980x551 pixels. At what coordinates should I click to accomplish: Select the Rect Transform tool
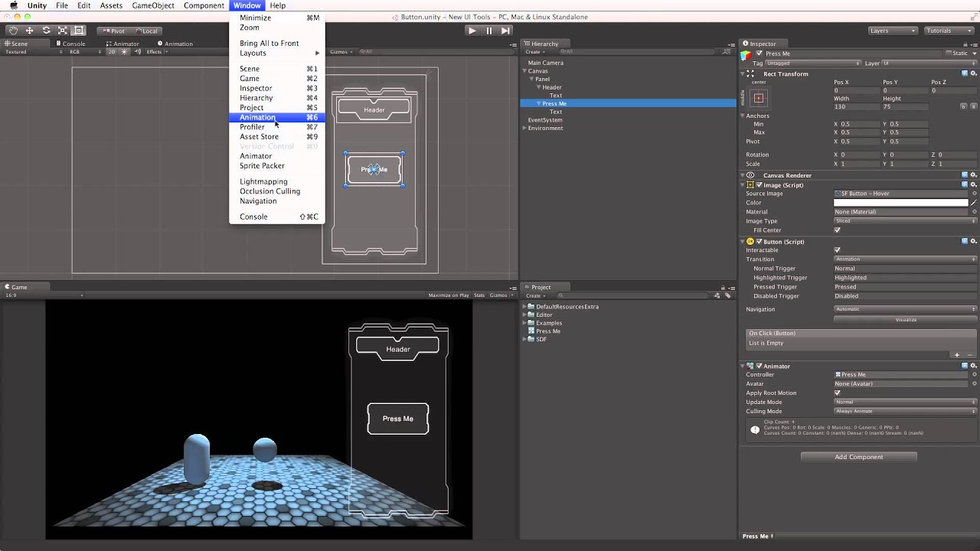(79, 31)
